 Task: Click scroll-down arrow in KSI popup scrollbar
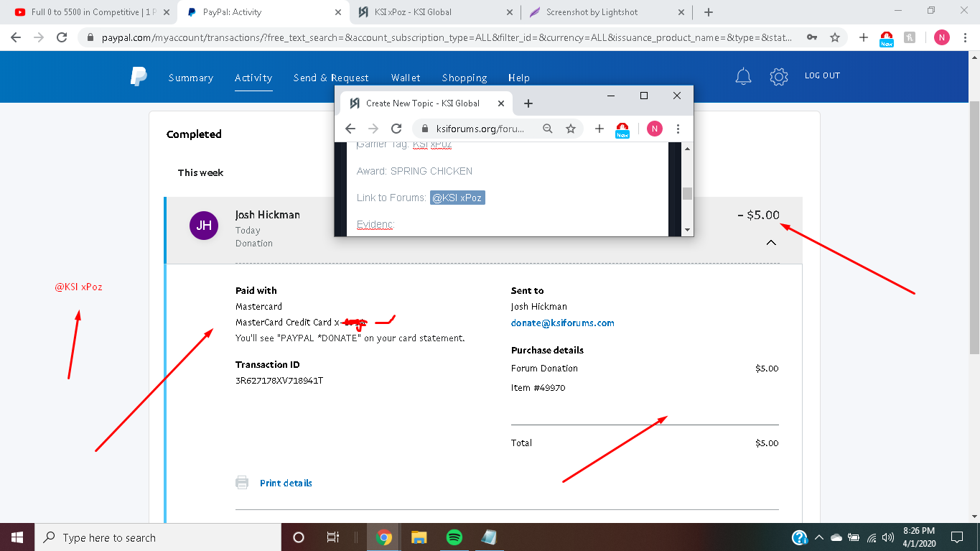click(687, 230)
